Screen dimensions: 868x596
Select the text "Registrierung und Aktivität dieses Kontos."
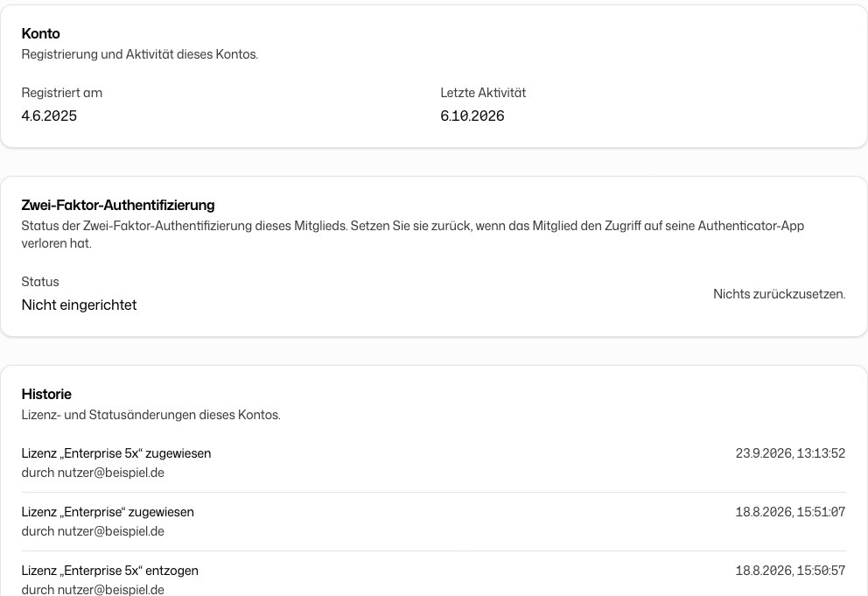tap(139, 54)
